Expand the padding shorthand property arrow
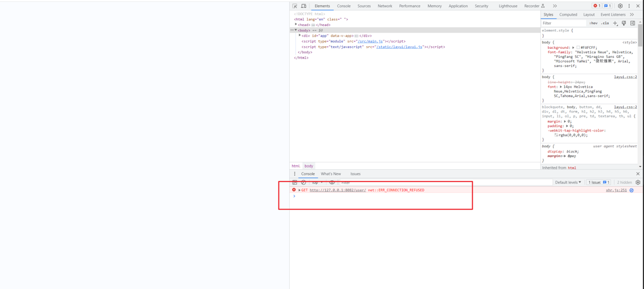This screenshot has height=289, width=644. [x=568, y=126]
